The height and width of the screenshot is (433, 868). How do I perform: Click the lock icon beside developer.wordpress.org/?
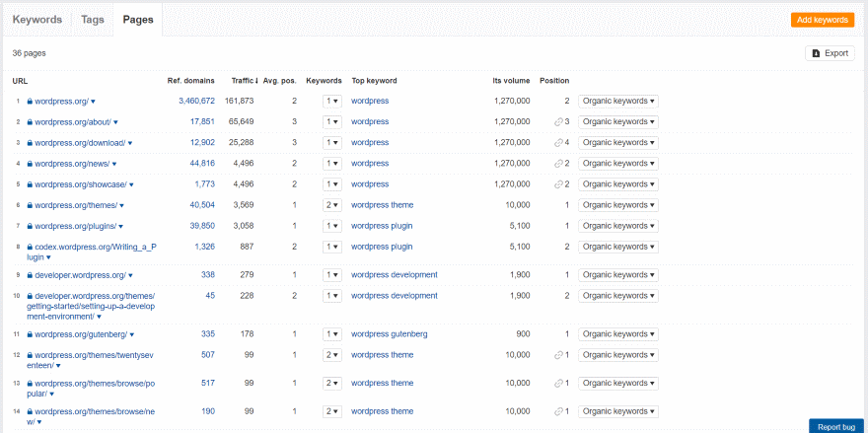30,275
